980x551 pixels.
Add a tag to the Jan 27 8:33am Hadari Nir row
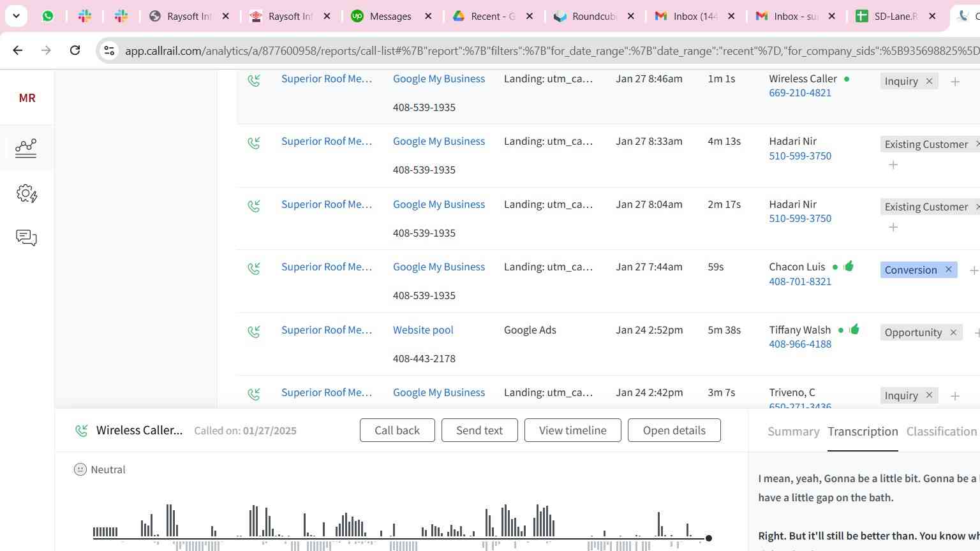click(x=893, y=165)
